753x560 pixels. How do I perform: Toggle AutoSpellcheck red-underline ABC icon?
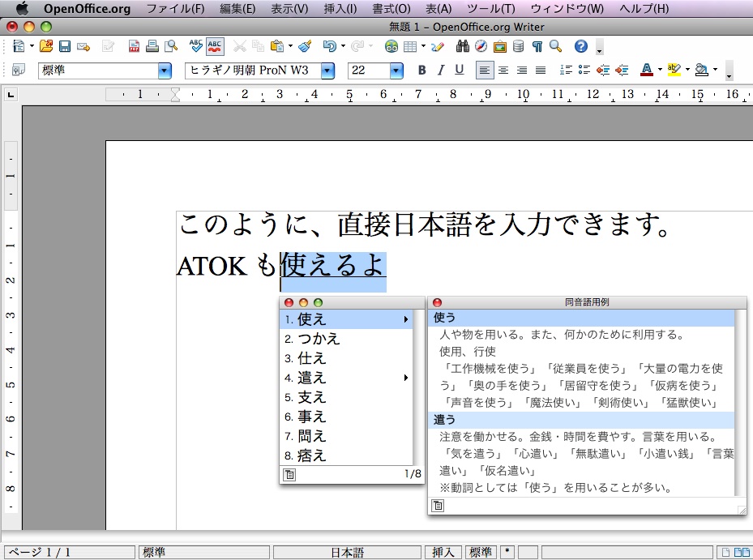click(x=215, y=46)
